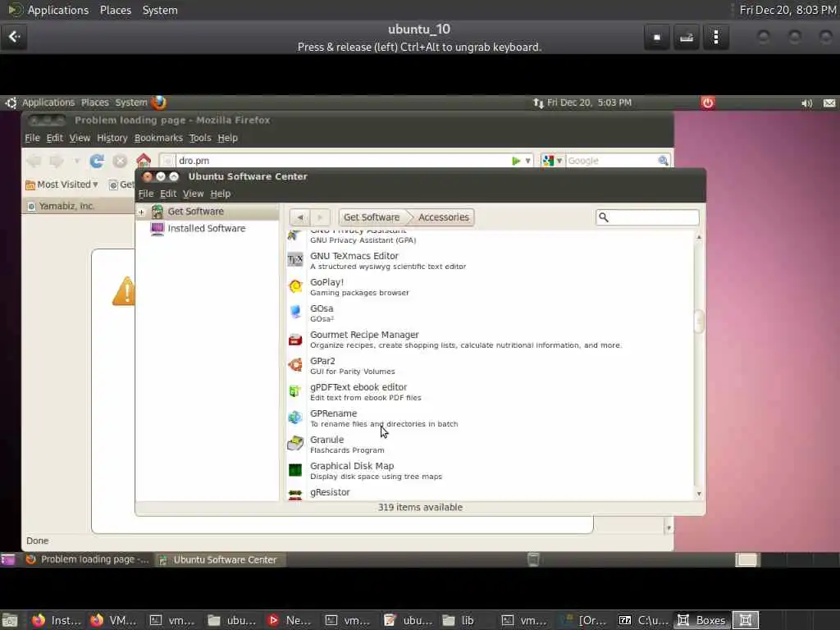Click the Get Software breadcrumb button
This screenshot has width=840, height=630.
(x=372, y=217)
